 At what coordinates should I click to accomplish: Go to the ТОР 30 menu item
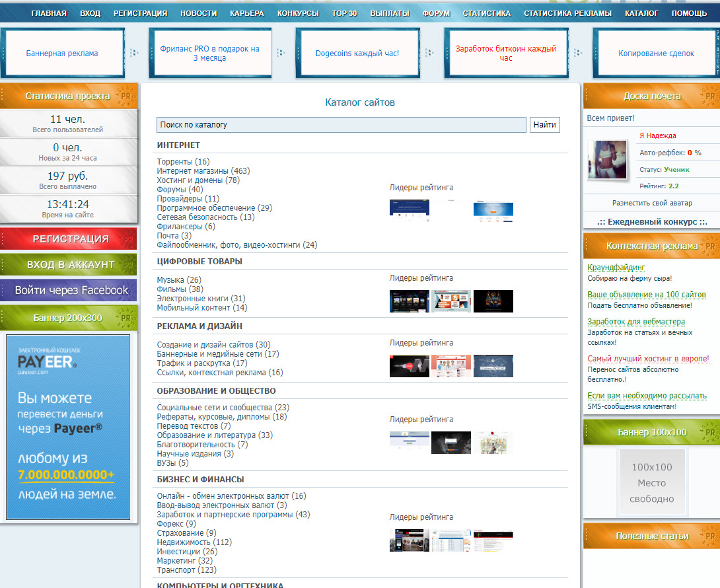pos(344,13)
